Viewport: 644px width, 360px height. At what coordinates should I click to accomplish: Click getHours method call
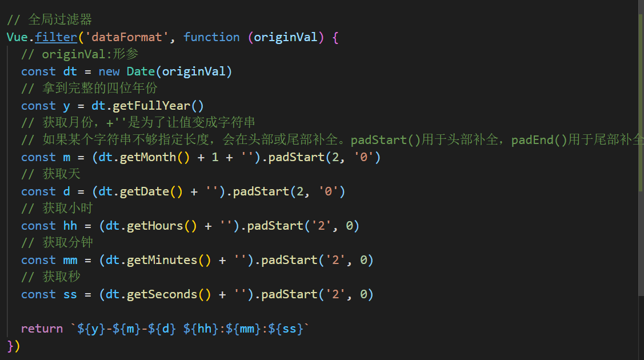[155, 226]
